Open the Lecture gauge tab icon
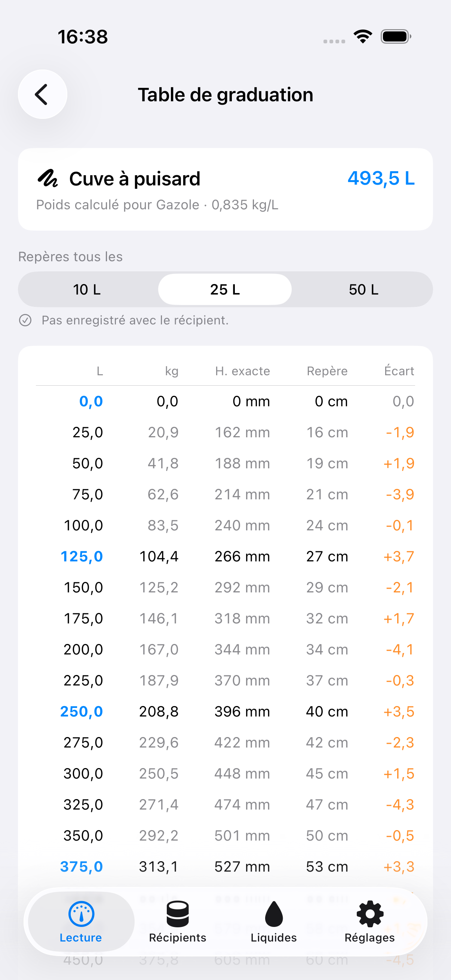 [x=81, y=913]
